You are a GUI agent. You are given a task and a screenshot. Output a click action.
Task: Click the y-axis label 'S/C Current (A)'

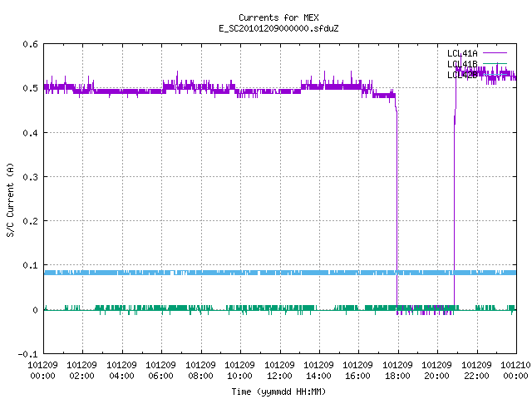(11, 200)
